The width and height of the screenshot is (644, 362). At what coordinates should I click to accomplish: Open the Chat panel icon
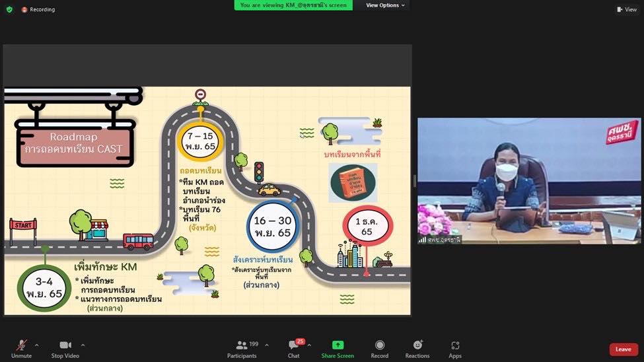point(293,345)
